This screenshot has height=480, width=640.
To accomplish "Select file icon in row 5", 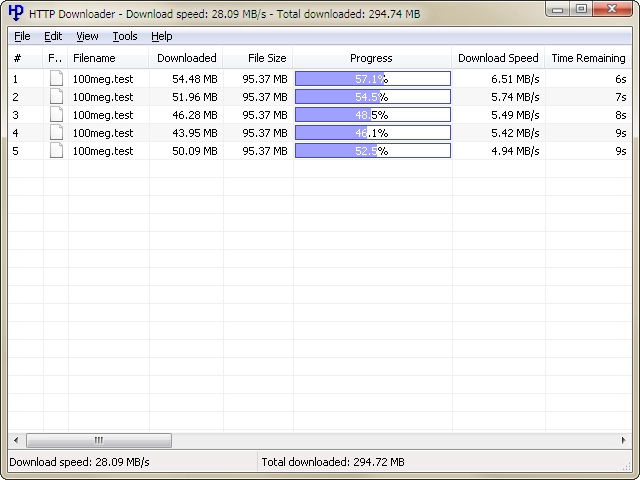I will [56, 150].
